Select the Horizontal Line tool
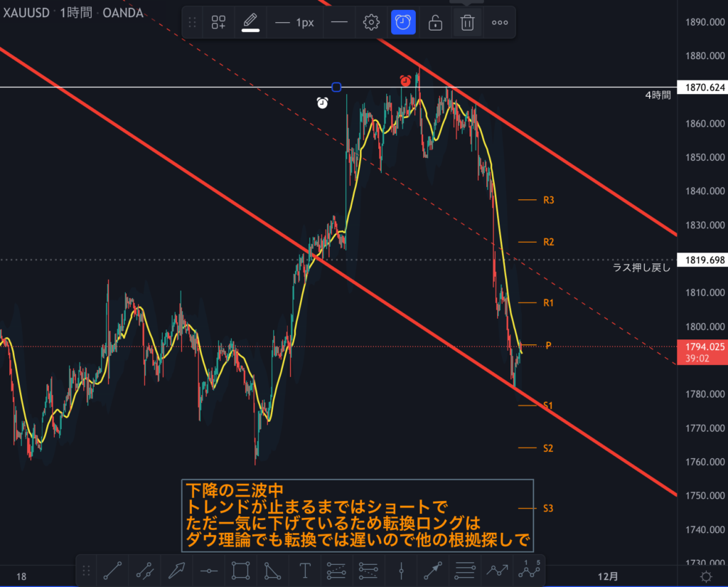The image size is (728, 587). (209, 571)
